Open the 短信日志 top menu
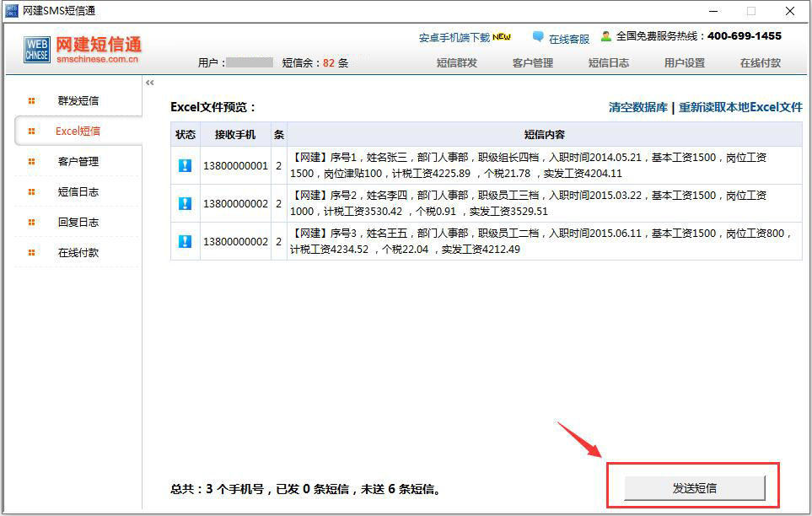 [x=609, y=63]
